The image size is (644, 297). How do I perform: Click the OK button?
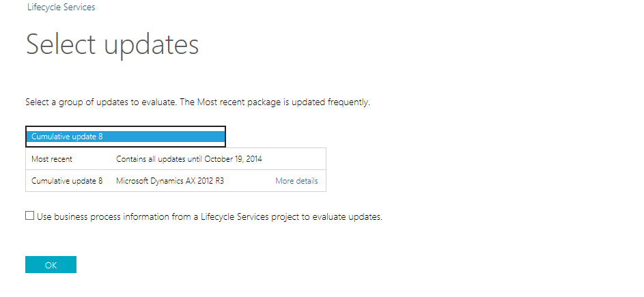[x=51, y=265]
